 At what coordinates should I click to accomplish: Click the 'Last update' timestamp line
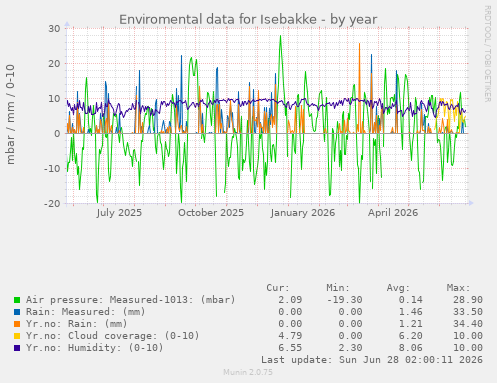(372, 360)
